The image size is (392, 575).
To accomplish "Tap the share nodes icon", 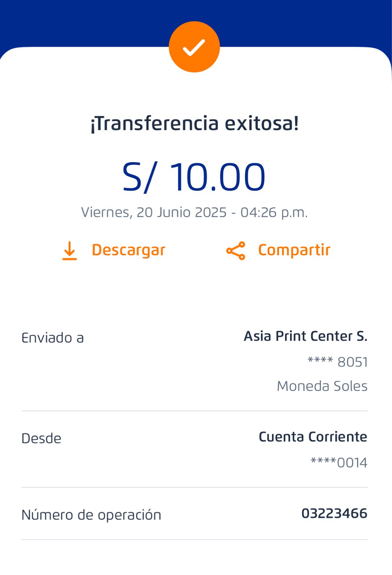I will [235, 250].
